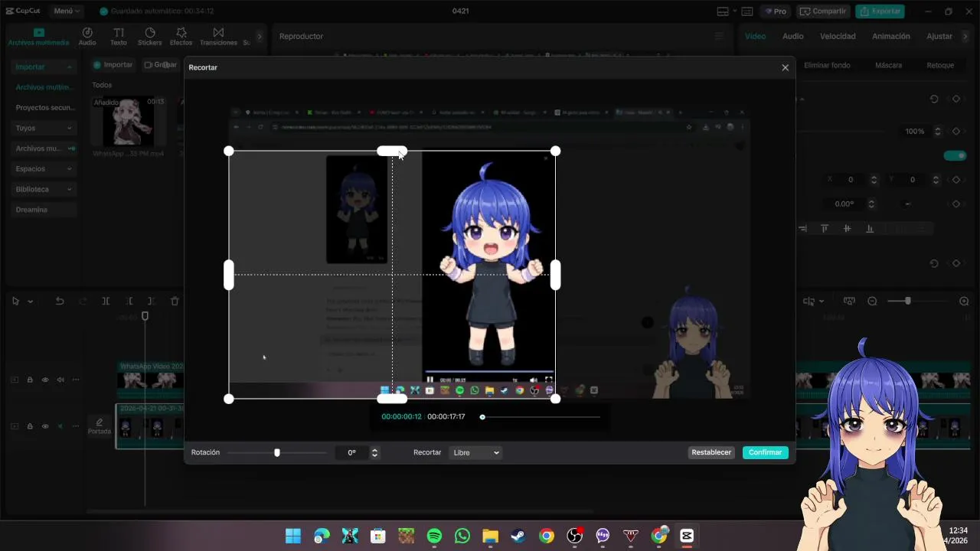
Task: Open Spotify from the Windows taskbar
Action: (434, 536)
